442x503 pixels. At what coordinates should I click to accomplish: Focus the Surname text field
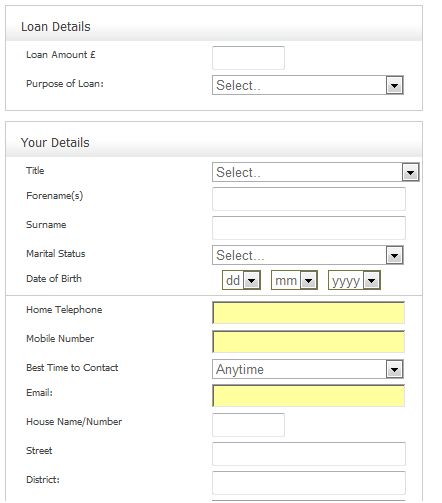tap(309, 228)
